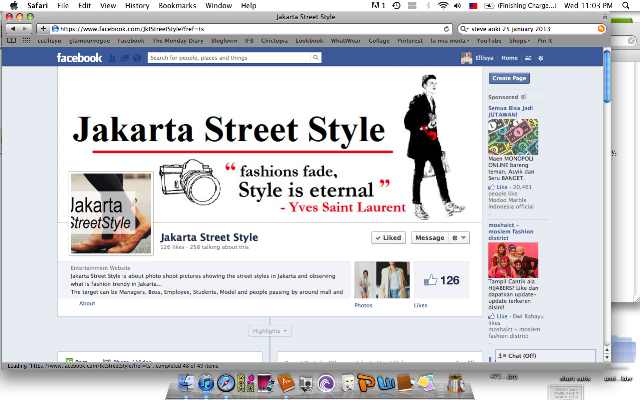Viewport: 640px width, 400px height.
Task: Reload the page with Safari reload icon
Action: [x=446, y=29]
